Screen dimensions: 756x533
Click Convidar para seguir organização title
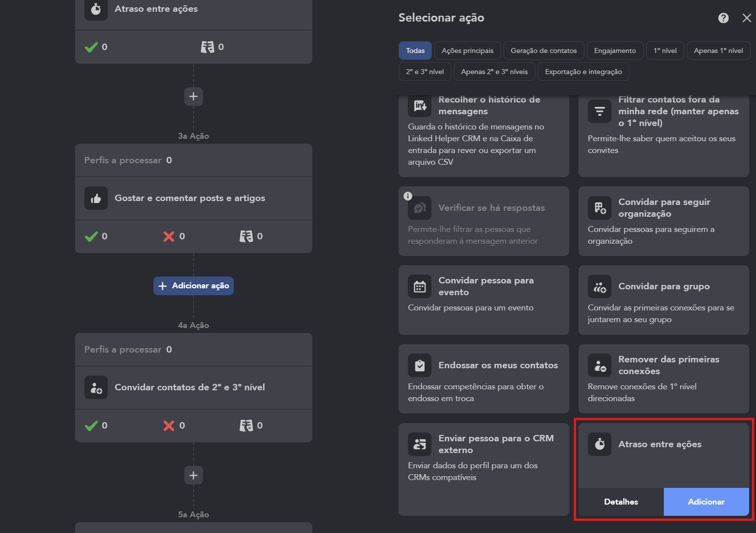tap(664, 208)
